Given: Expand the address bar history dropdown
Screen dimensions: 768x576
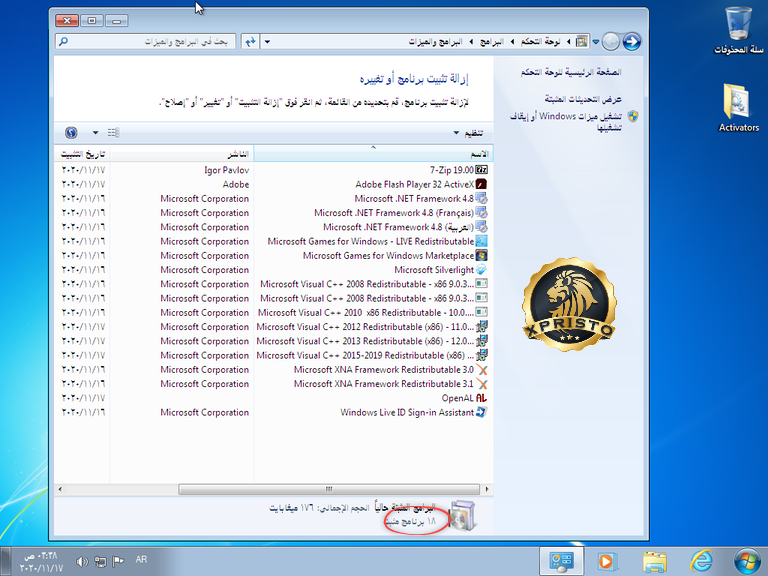Looking at the screenshot, I should point(267,42).
